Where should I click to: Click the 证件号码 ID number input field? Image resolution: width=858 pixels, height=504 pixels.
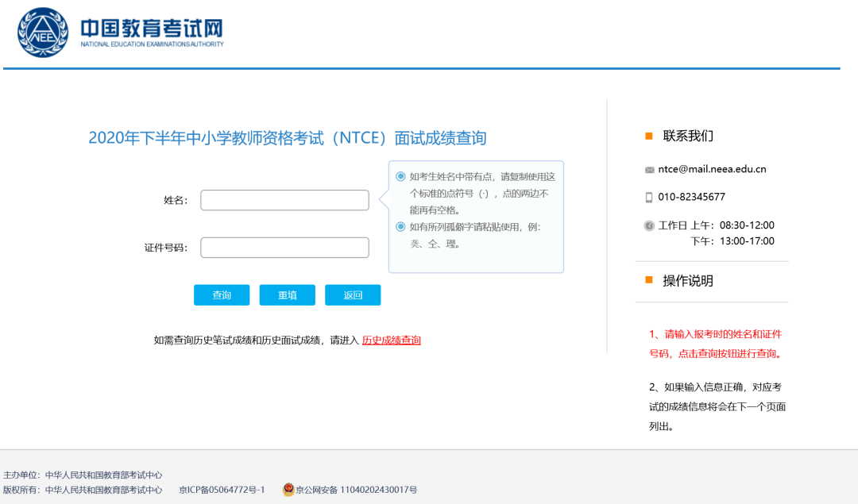[x=284, y=247]
